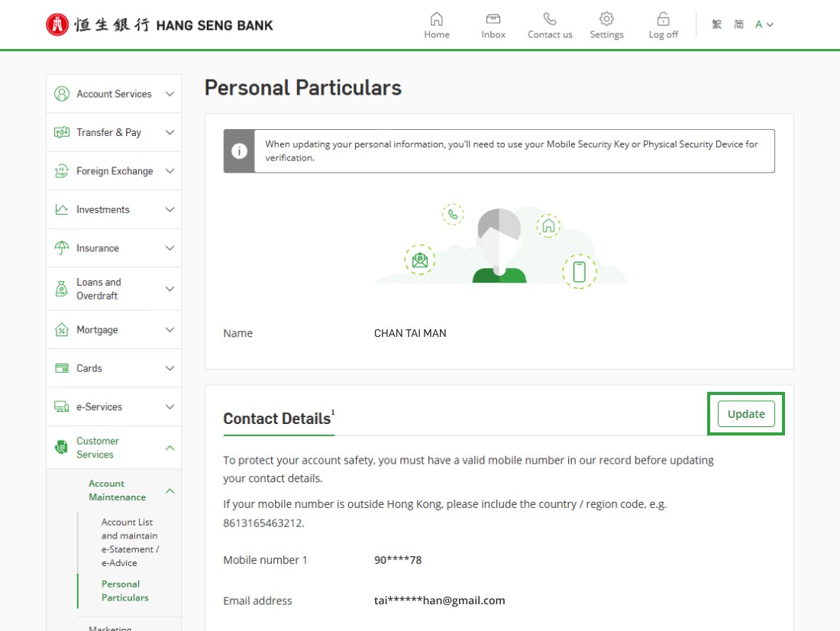Expand the Transfer & Pay section
Image resolution: width=840 pixels, height=631 pixels.
click(x=170, y=133)
